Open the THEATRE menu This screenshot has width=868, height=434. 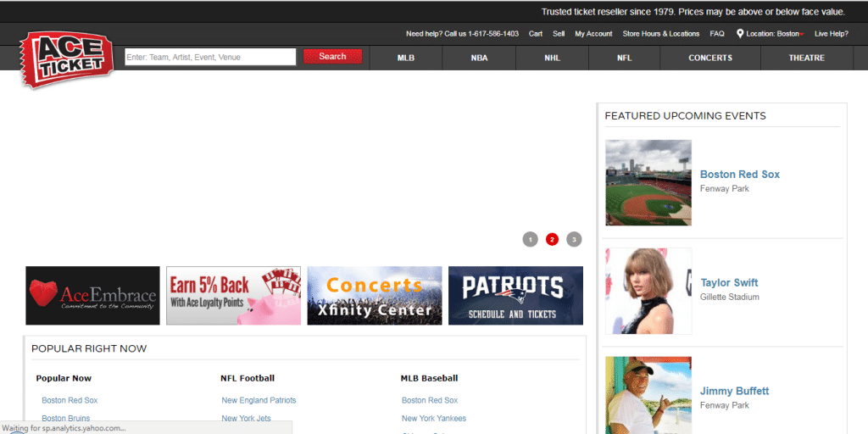click(807, 58)
